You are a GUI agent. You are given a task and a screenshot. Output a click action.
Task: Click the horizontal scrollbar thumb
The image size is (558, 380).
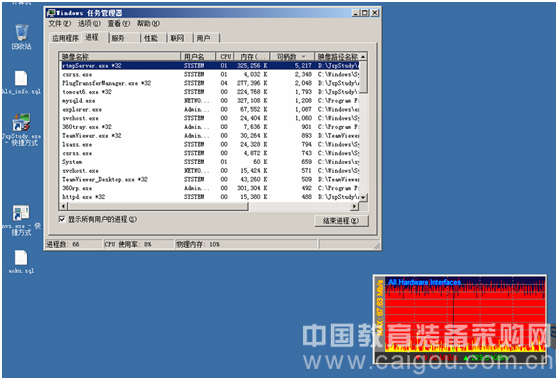pyautogui.click(x=158, y=206)
